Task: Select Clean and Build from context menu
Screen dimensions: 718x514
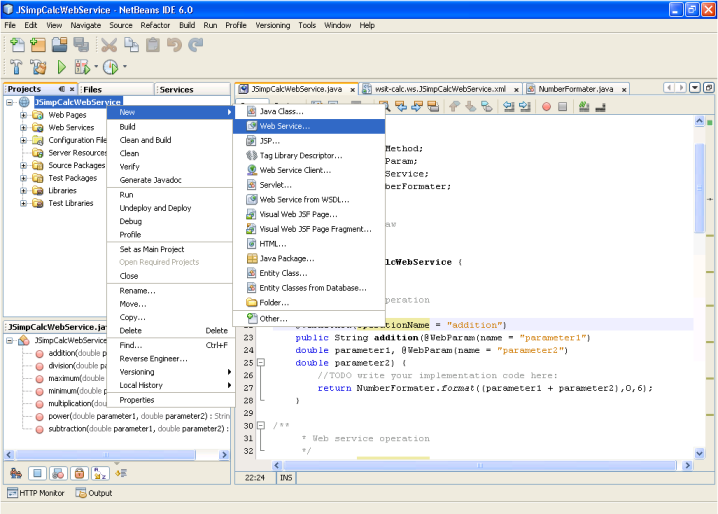Action: [145, 140]
